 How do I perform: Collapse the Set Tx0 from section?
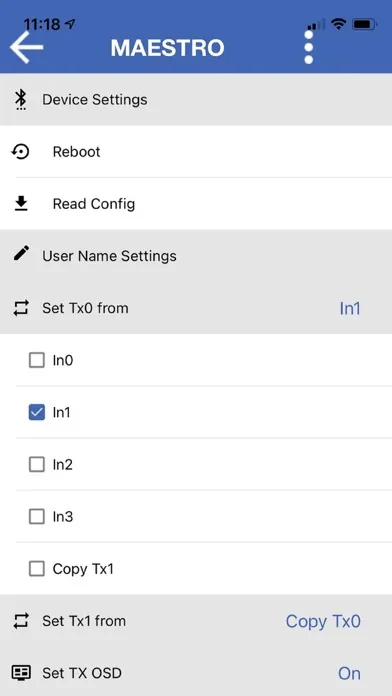[196, 308]
